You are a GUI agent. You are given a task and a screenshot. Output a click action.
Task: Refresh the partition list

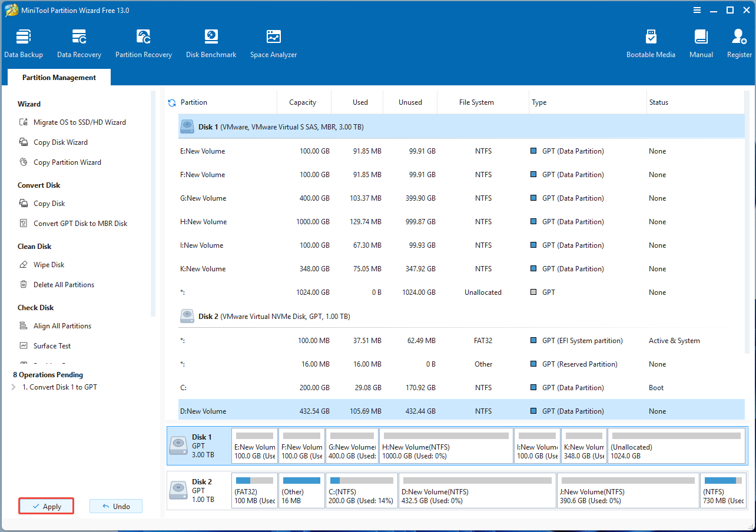pyautogui.click(x=171, y=102)
